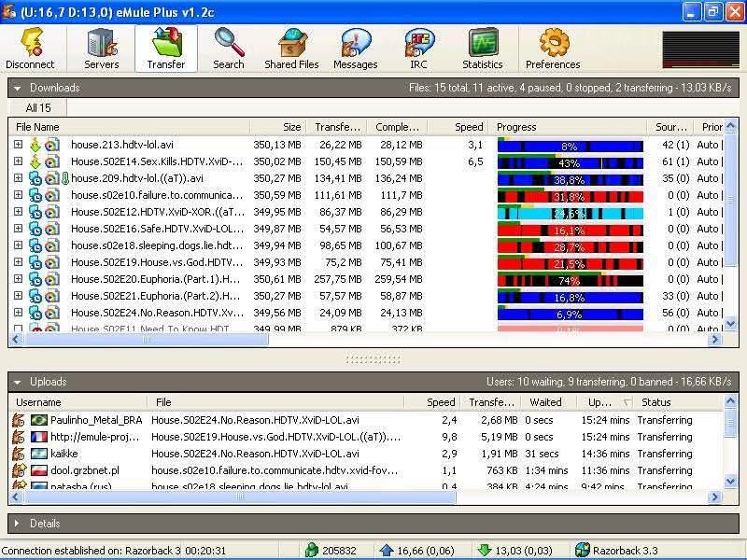Expand house.213.hdtv-lol.avi sources
The height and width of the screenshot is (560, 747).
coord(18,145)
